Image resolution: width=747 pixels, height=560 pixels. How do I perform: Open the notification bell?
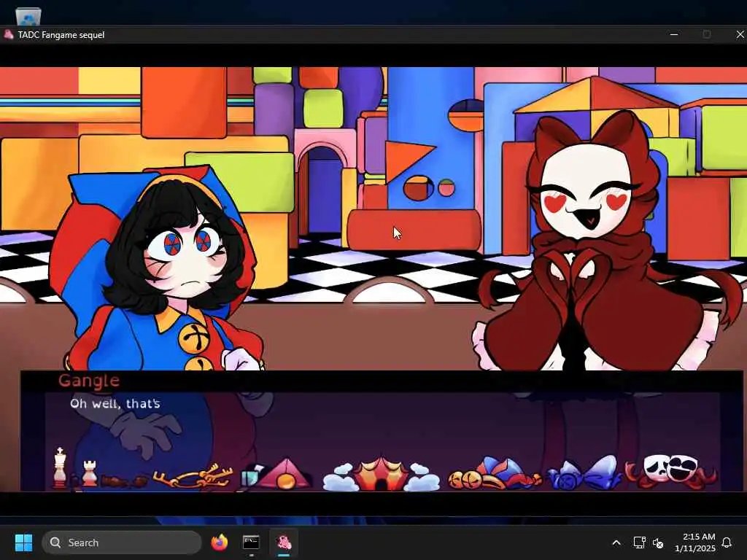click(727, 542)
